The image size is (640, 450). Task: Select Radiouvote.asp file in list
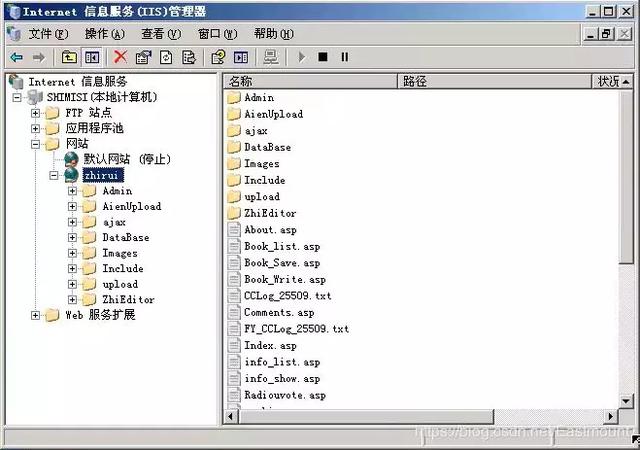(x=285, y=395)
